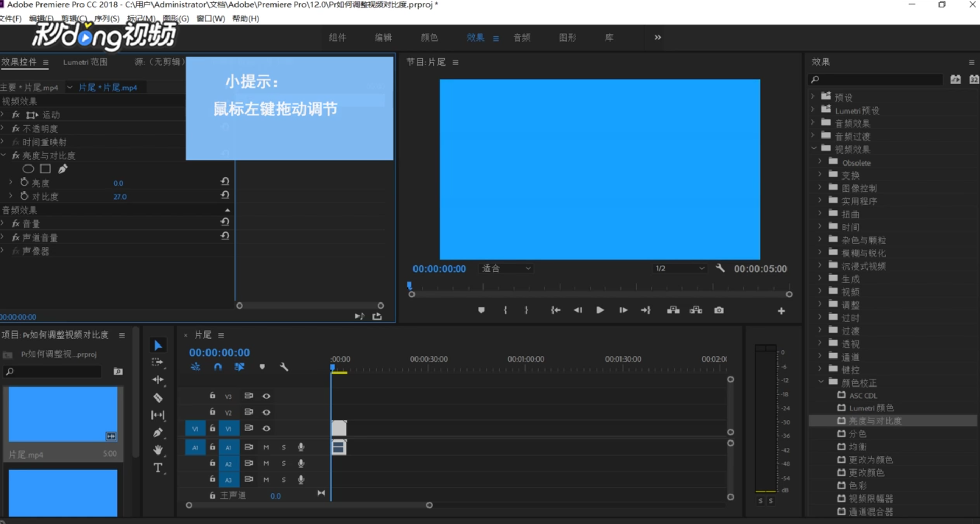Enable voice-over record on A3
The width and height of the screenshot is (980, 524).
pyautogui.click(x=301, y=479)
